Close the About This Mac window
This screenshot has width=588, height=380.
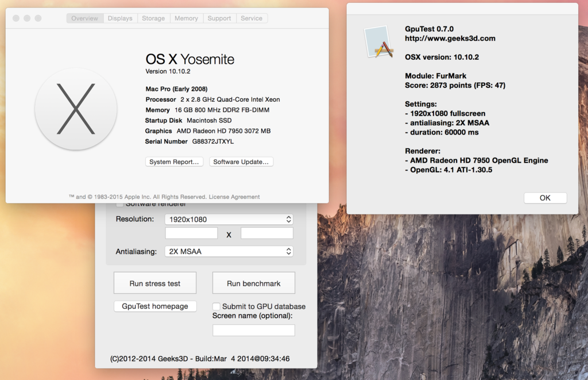(16, 18)
